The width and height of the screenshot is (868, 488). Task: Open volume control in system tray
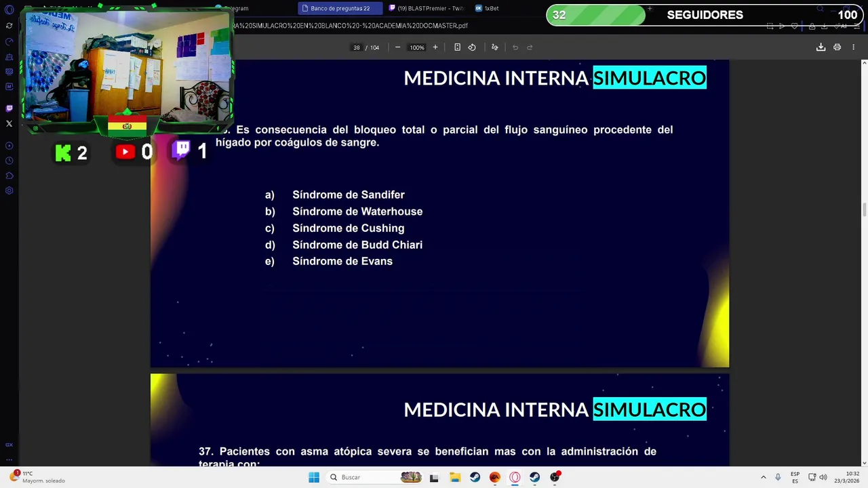click(823, 477)
